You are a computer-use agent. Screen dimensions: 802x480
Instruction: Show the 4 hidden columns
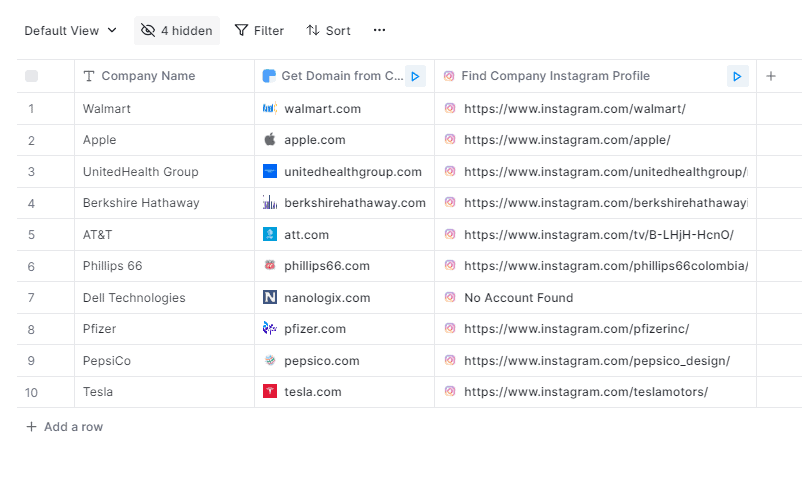point(177,31)
